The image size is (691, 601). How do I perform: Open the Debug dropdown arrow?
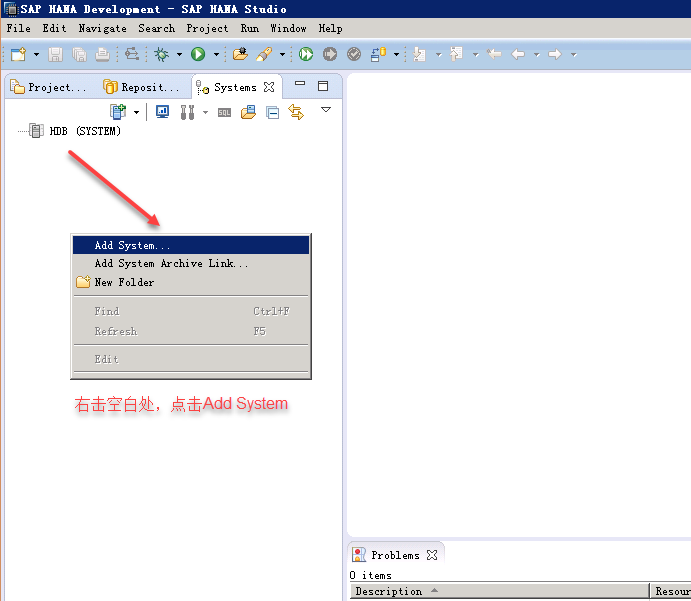[x=179, y=55]
